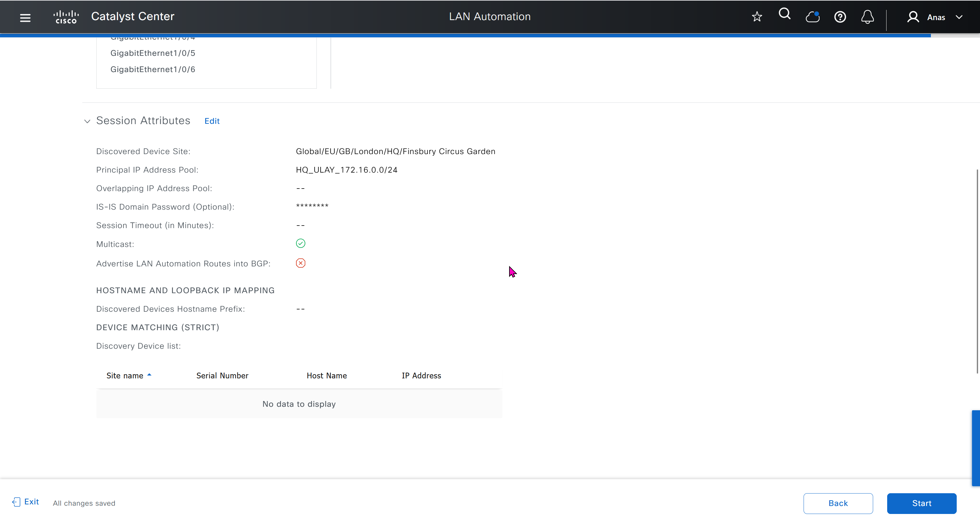Image resolution: width=980 pixels, height=528 pixels.
Task: Click the Host Name column header
Action: (326, 376)
